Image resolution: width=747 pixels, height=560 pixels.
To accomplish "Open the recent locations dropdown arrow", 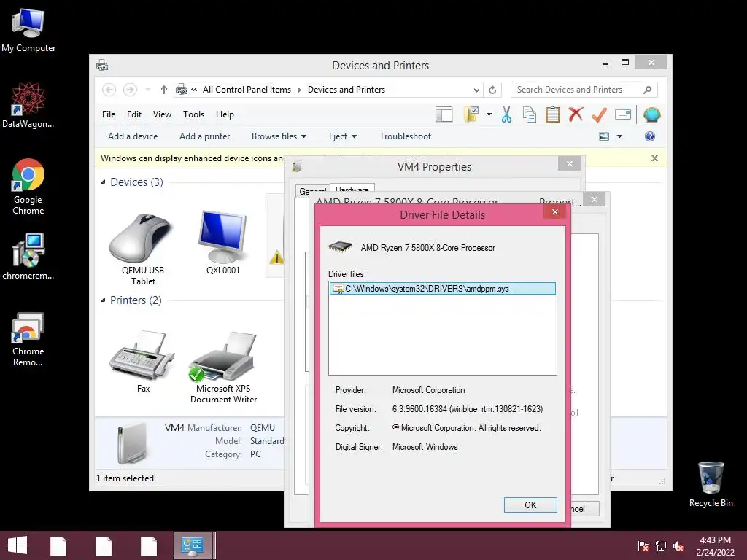I will pyautogui.click(x=147, y=90).
